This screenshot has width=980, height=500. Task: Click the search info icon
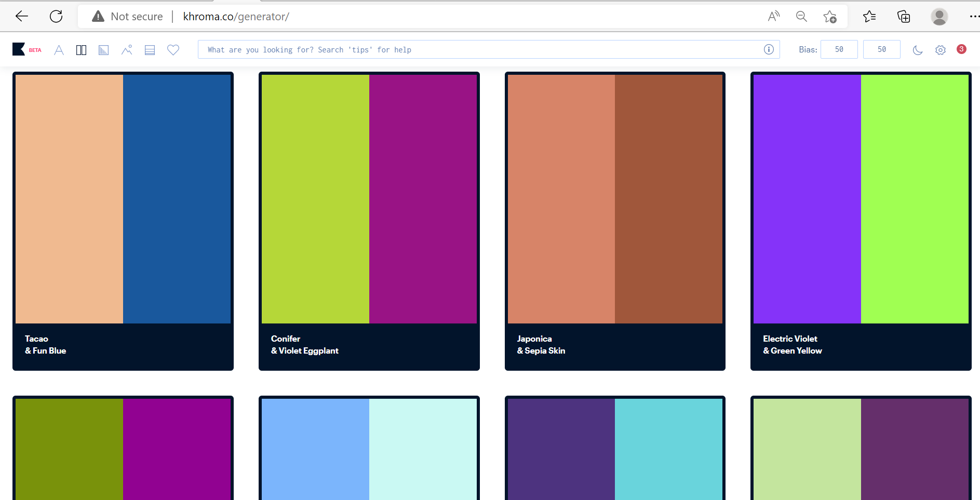tap(769, 49)
